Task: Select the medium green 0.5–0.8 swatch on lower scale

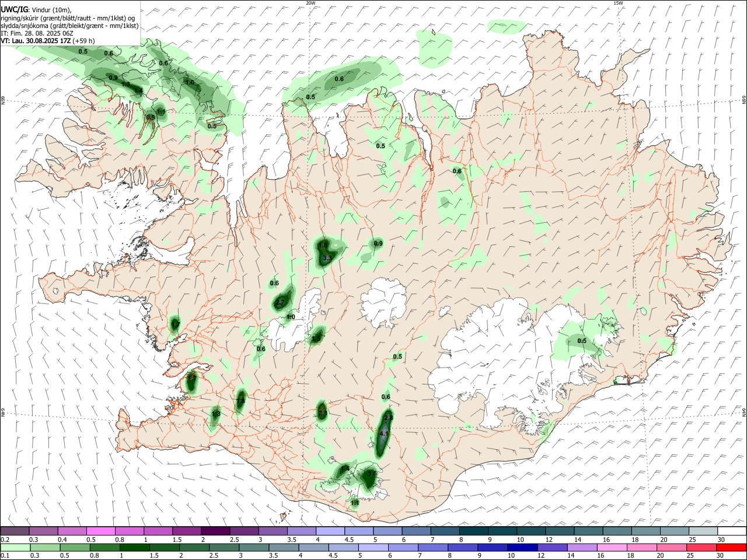Action: [75, 547]
